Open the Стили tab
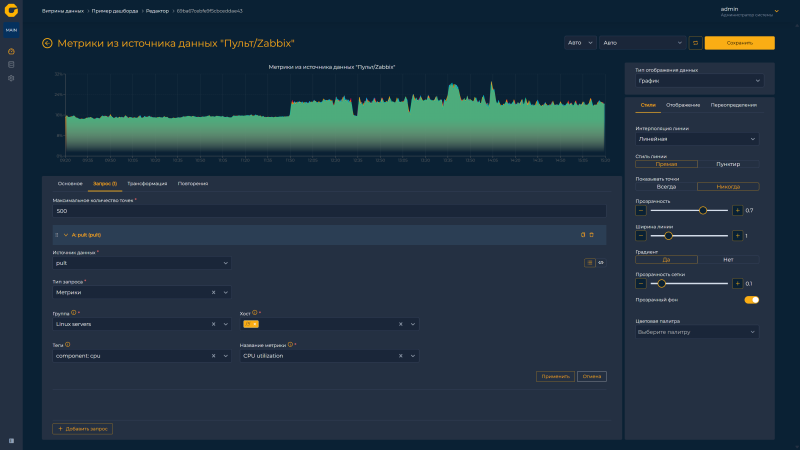 [648, 105]
